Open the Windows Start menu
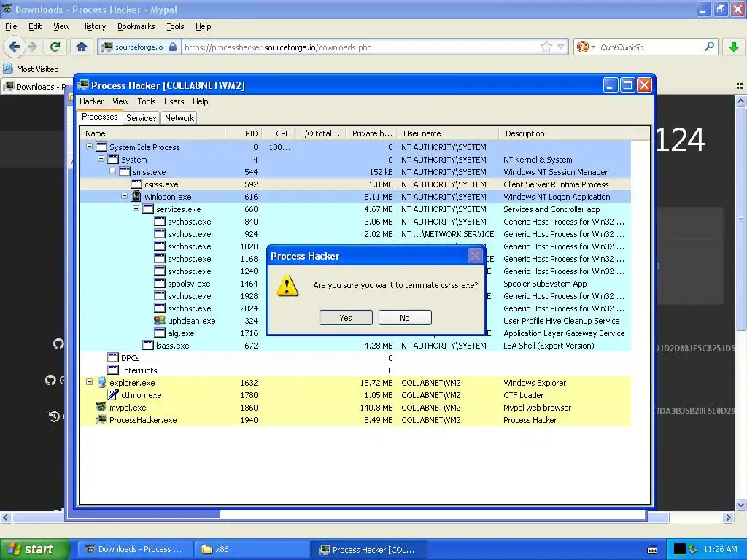Viewport: 747px width, 560px height. click(35, 550)
